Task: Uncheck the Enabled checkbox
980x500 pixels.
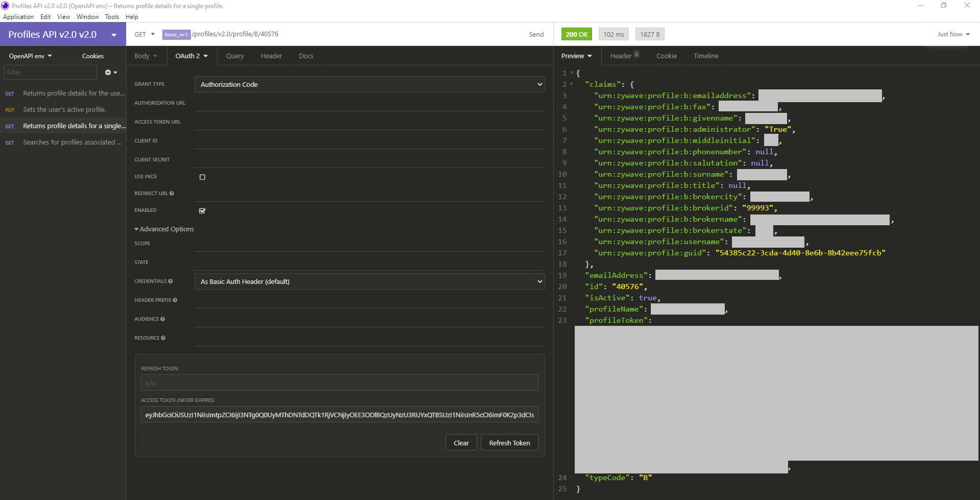Action: point(202,210)
